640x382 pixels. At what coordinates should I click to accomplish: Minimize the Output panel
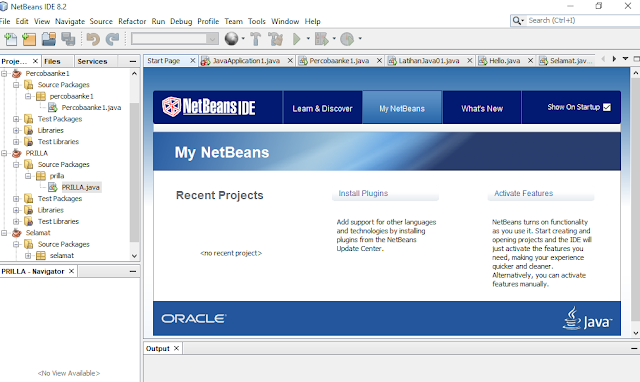634,349
